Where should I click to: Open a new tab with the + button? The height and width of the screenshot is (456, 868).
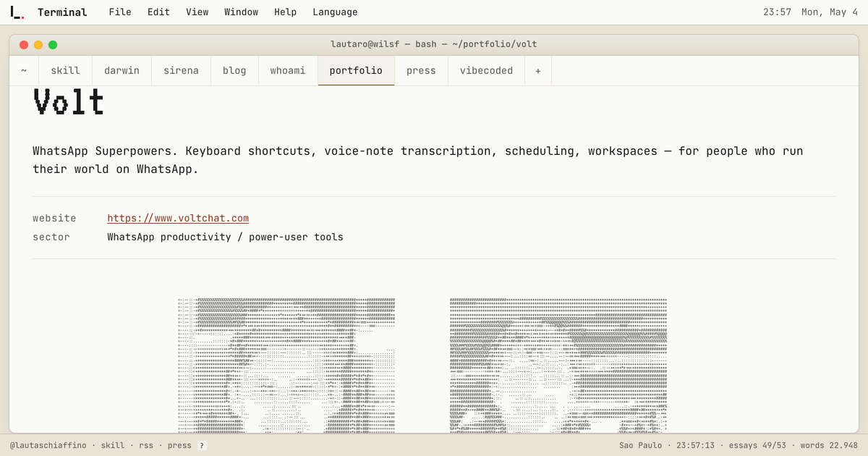click(x=537, y=71)
